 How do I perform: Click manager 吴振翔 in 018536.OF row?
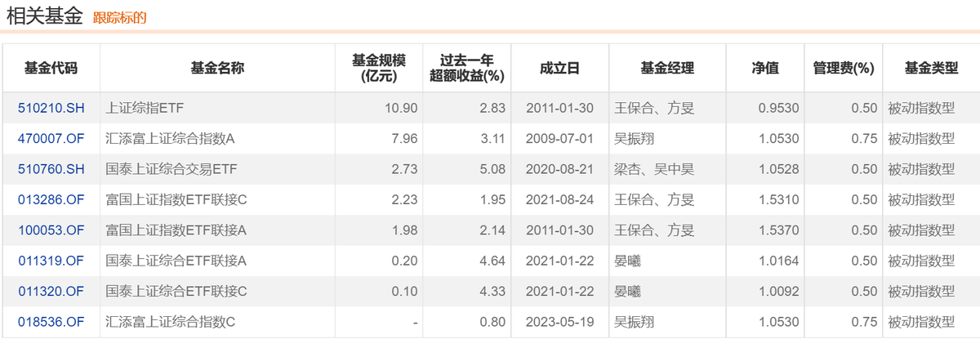point(634,323)
